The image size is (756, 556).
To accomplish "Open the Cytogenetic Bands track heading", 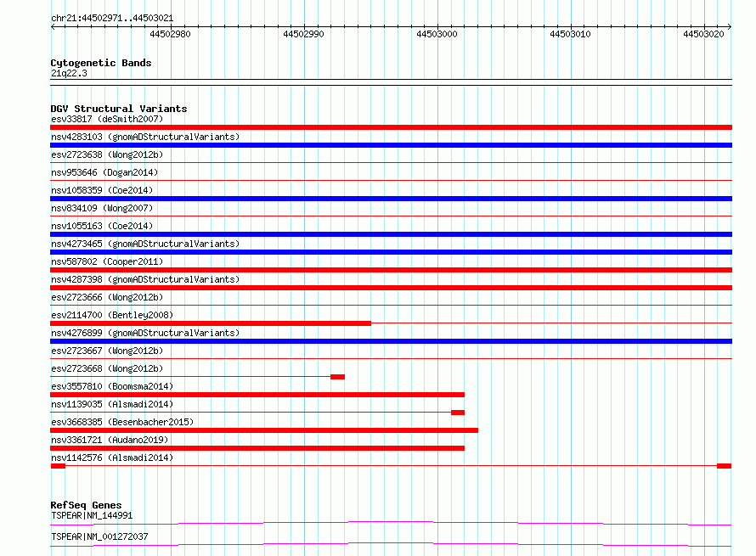I will click(x=101, y=63).
